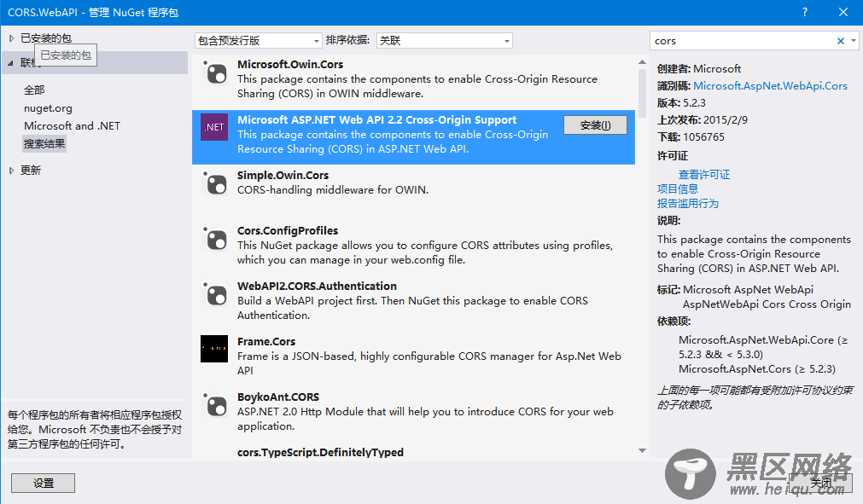Select the cors.TypeScript.DefinitelyTyped package title

click(x=320, y=452)
